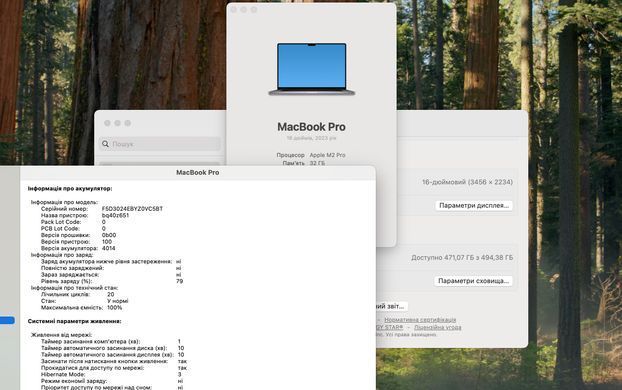
Task: Open Параметри сховища… storage settings
Action: coord(473,281)
